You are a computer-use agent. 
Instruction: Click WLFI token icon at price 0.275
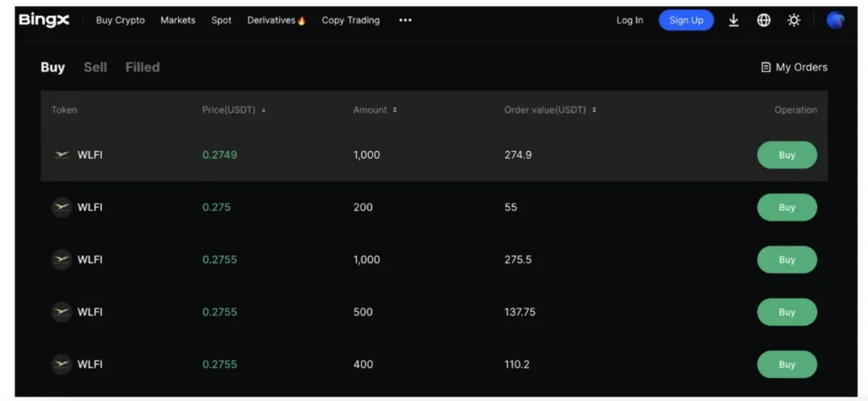click(62, 208)
